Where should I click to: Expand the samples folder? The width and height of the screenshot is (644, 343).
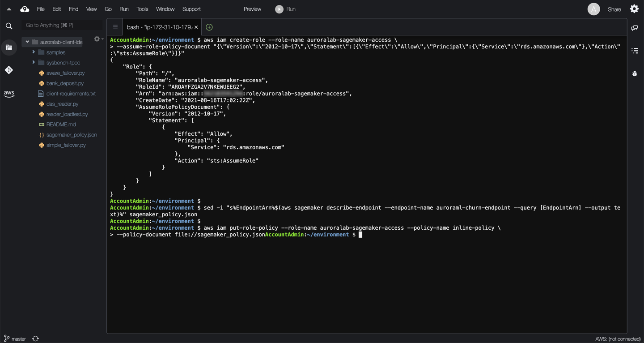[x=34, y=52]
